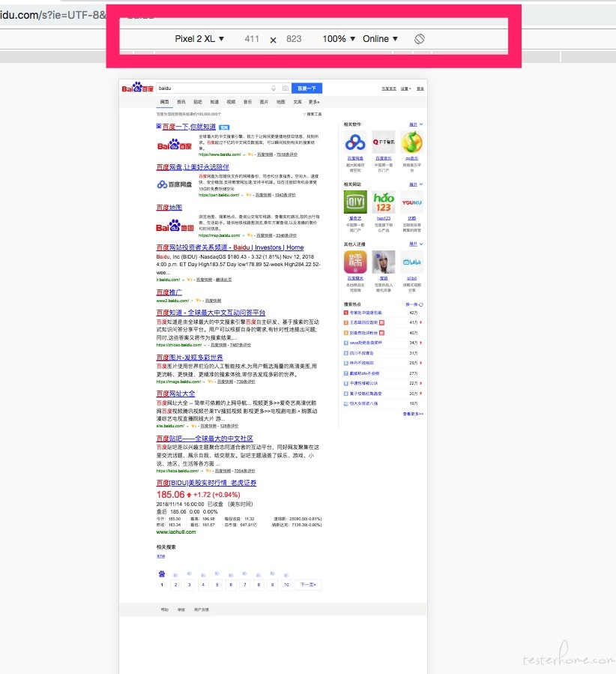The width and height of the screenshot is (616, 674).
Task: Select the 视频 tab
Action: pos(231,102)
